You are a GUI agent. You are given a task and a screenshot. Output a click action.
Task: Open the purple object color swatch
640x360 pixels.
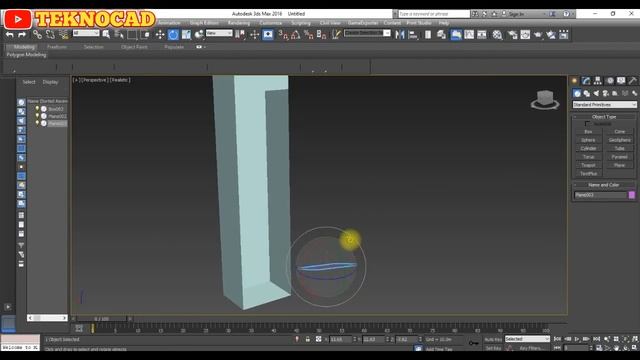(632, 195)
